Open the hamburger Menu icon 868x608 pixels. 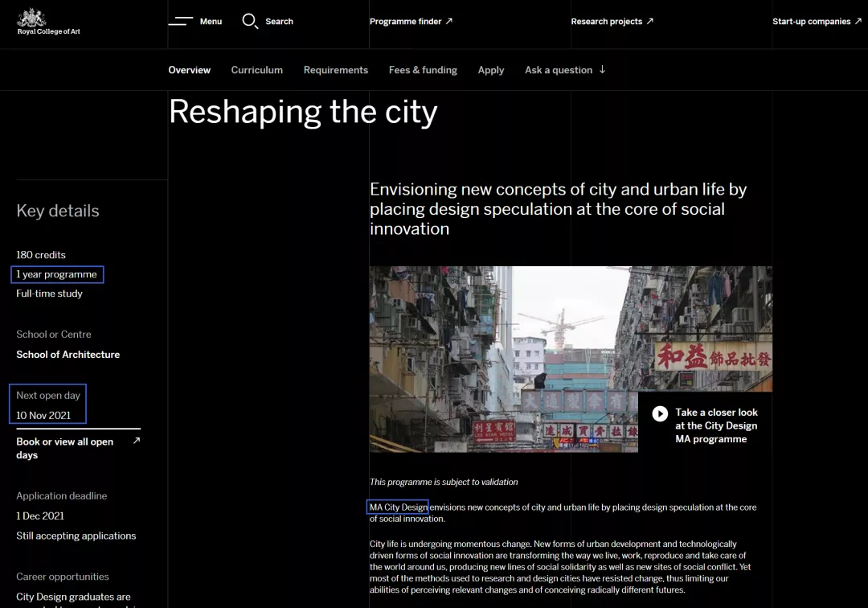pyautogui.click(x=181, y=21)
